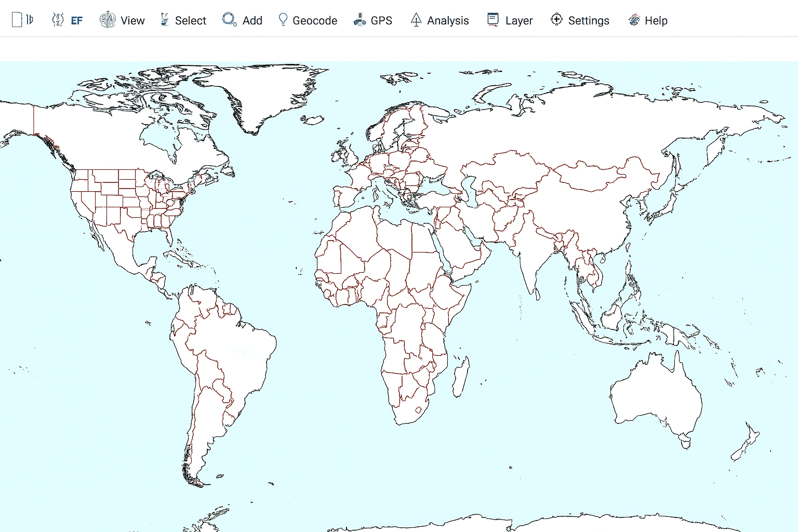Click the Add menu circle icon

pyautogui.click(x=229, y=20)
